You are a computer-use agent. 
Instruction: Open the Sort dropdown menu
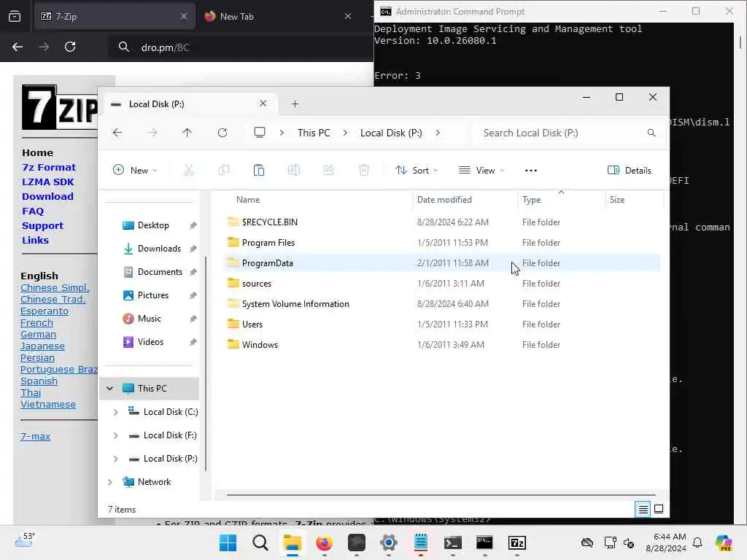(417, 170)
